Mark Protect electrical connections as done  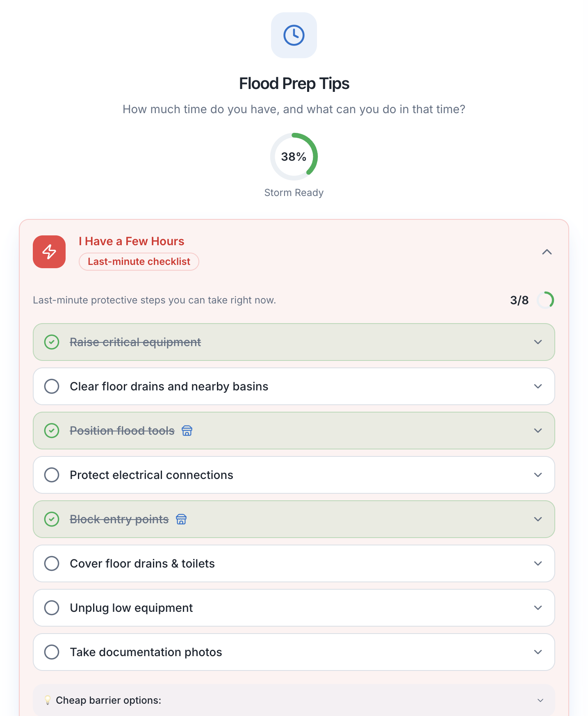(52, 475)
